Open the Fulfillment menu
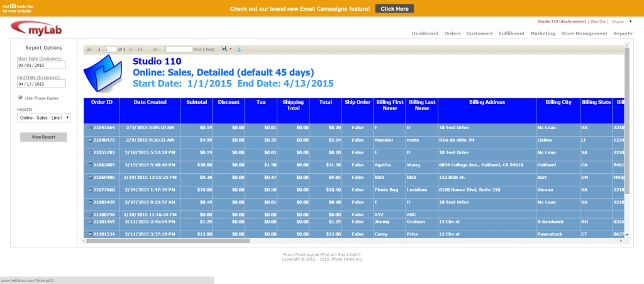644x284 pixels. click(x=512, y=34)
